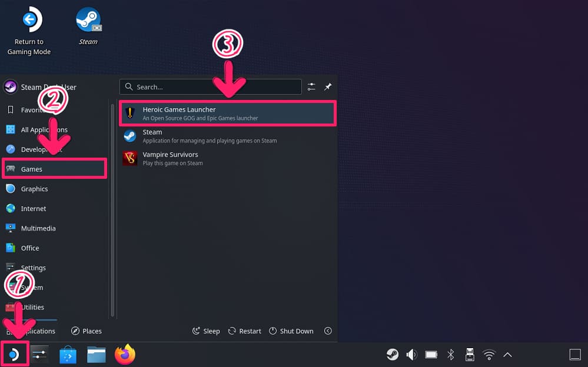The height and width of the screenshot is (367, 588).
Task: Open Bluetooth settings in system tray
Action: coord(451,354)
